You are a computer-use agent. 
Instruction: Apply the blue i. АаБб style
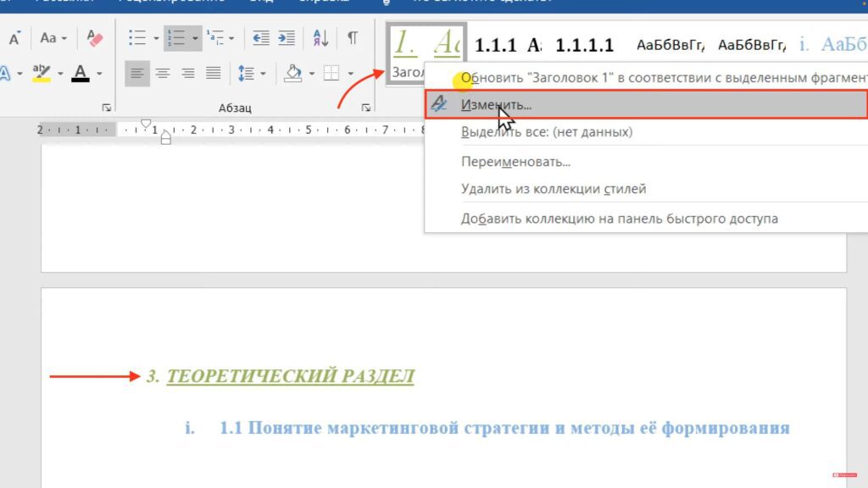click(x=832, y=45)
